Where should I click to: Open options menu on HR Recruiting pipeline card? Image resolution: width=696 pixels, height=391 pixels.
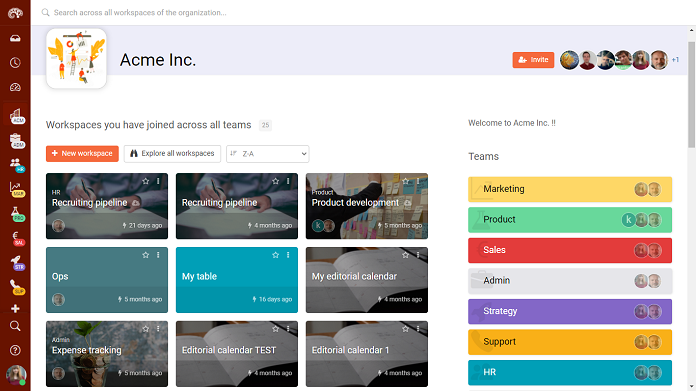tap(158, 181)
